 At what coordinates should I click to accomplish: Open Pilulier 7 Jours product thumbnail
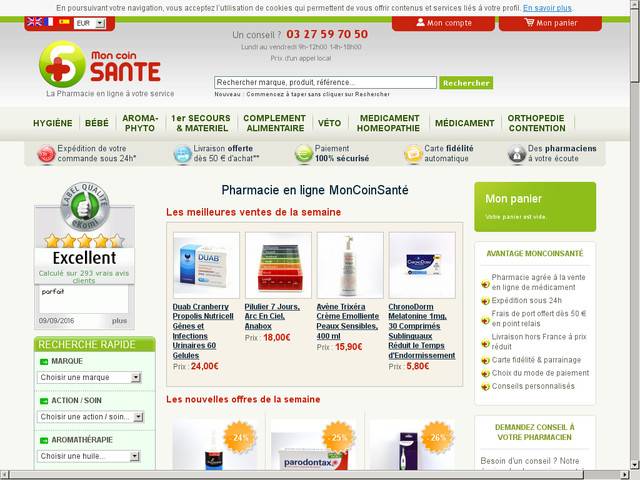(278, 265)
